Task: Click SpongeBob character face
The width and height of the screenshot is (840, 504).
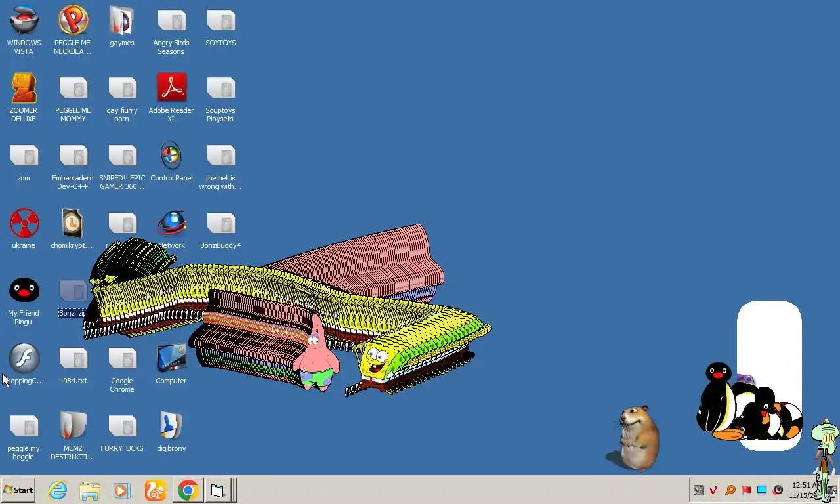Action: pos(377,361)
